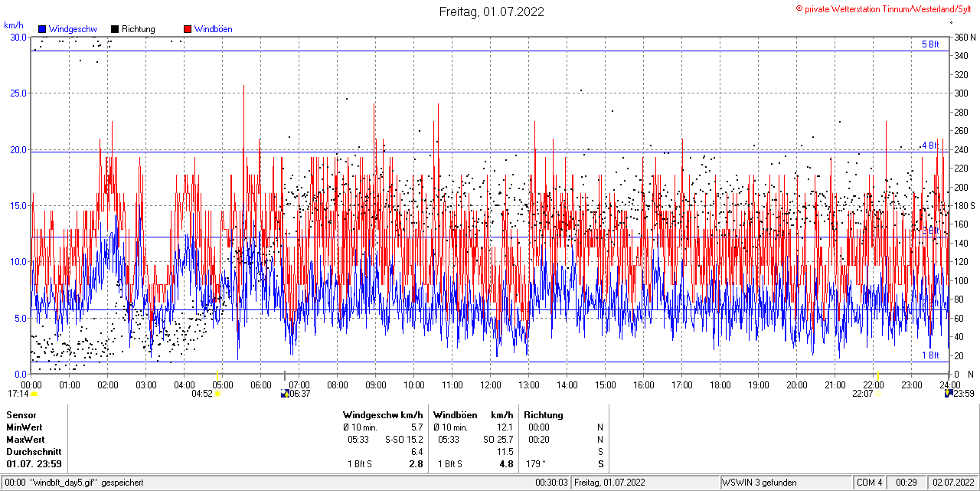The image size is (980, 491).
Task: Click the 4 Bft threshold label
Action: tap(930, 145)
